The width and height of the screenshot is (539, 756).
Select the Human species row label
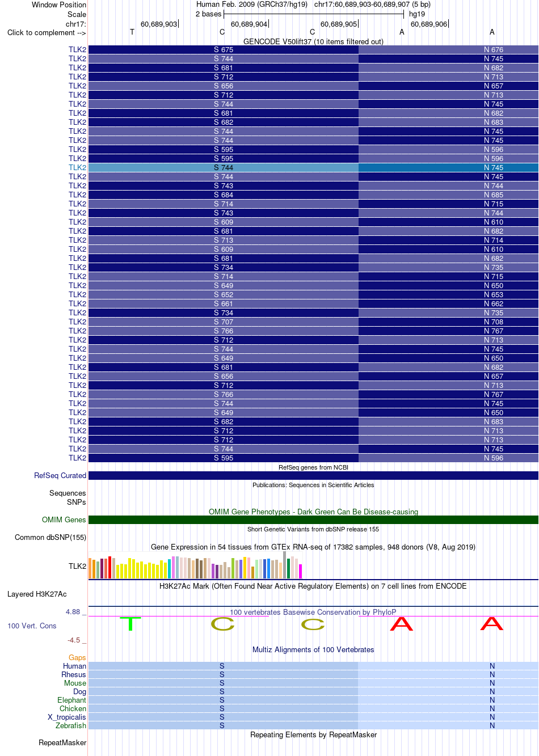tap(74, 666)
